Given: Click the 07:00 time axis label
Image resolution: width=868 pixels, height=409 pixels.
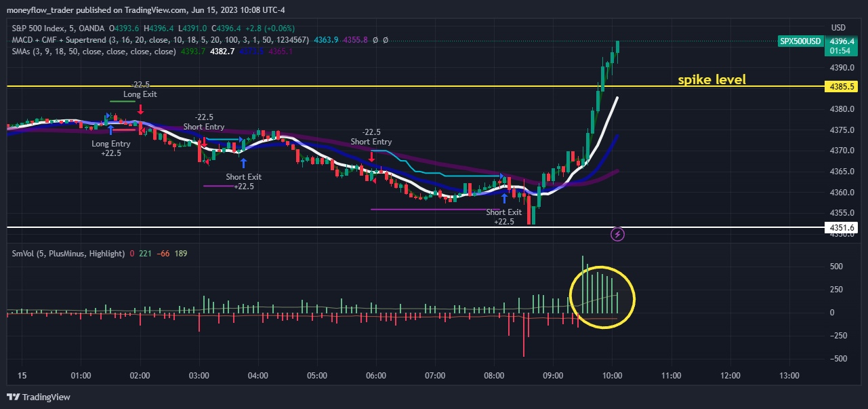Looking at the screenshot, I should point(435,376).
